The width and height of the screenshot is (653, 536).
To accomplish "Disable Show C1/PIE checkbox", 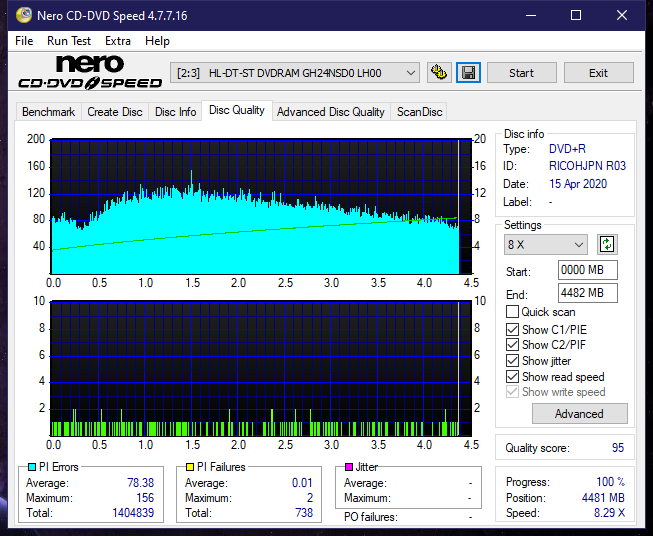I will tap(512, 329).
